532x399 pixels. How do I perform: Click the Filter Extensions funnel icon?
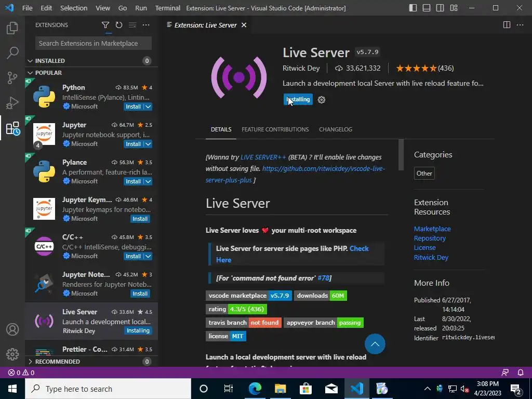click(105, 25)
